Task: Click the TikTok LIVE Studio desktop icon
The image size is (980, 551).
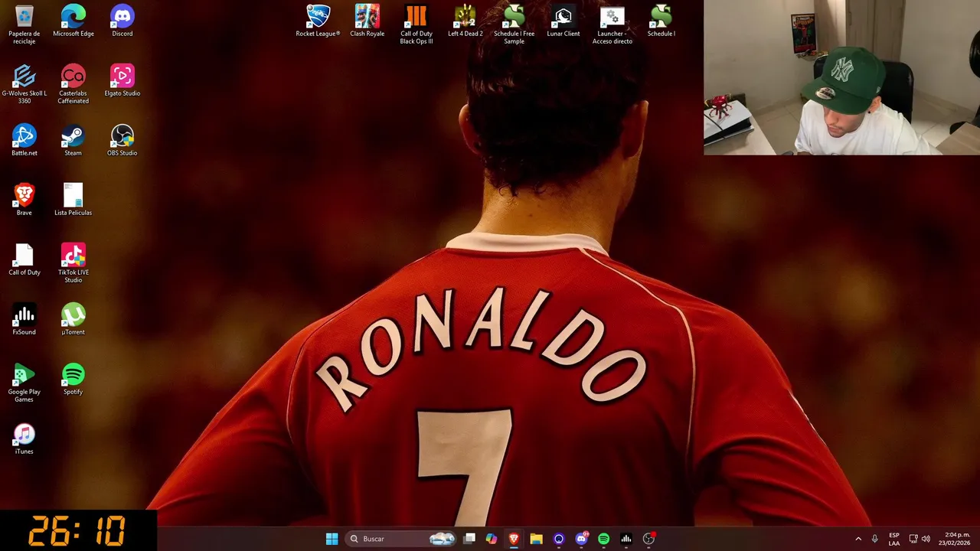Action: [x=73, y=263]
